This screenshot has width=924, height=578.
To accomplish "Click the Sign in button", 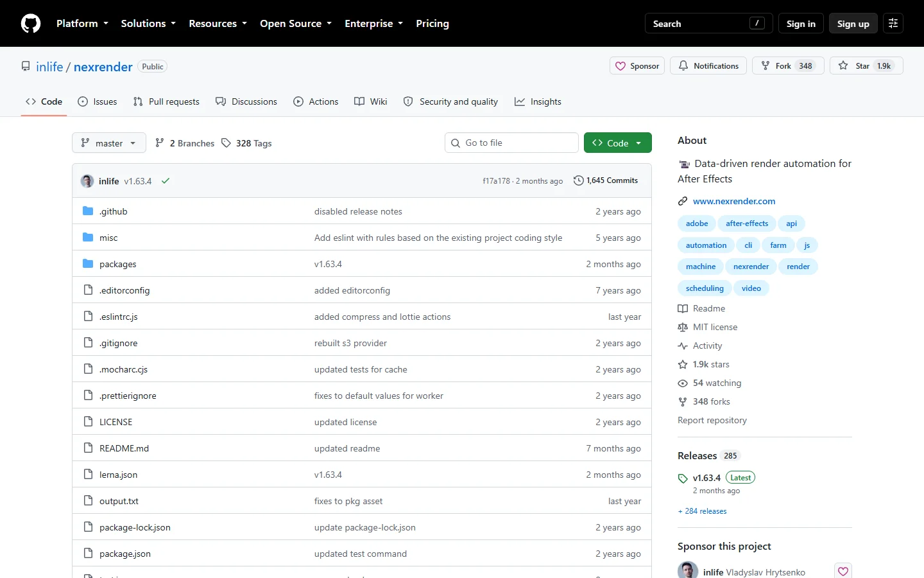I will pos(801,24).
